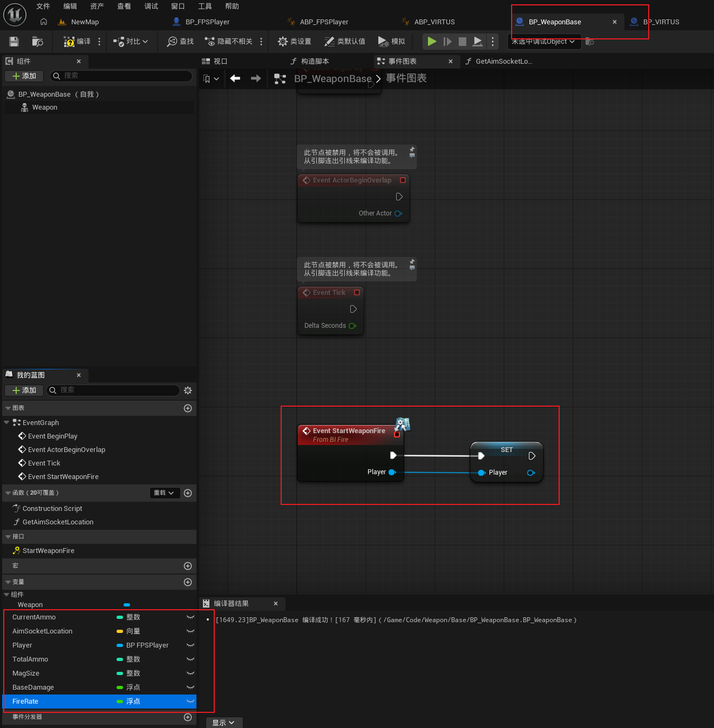Switch to the 构造脚本 tab

click(310, 62)
